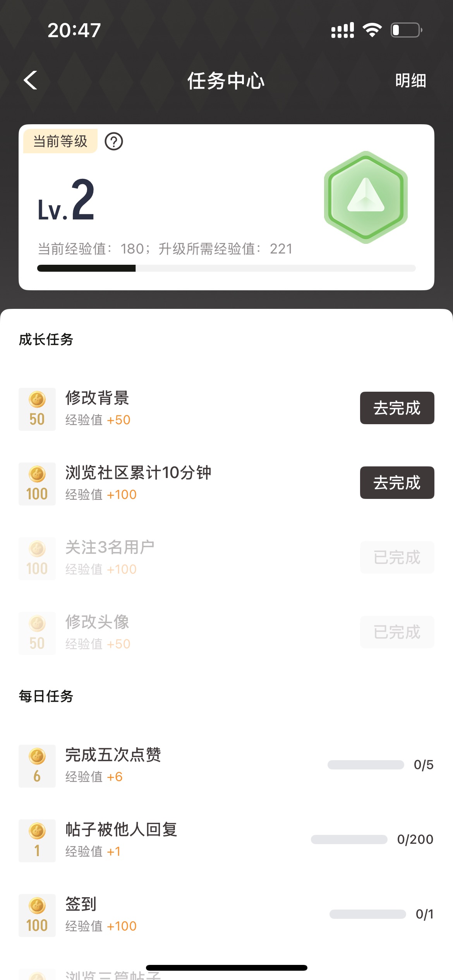The width and height of the screenshot is (453, 980).
Task: Tap 已完成 button for 关注3名用户
Action: pos(397,557)
